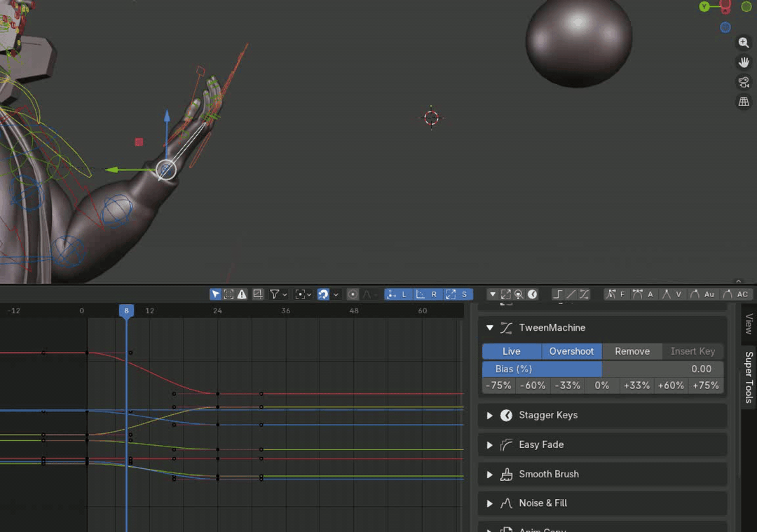The image size is (757, 532).
Task: Click the blue Z-axis move gizmo arrow
Action: [167, 116]
